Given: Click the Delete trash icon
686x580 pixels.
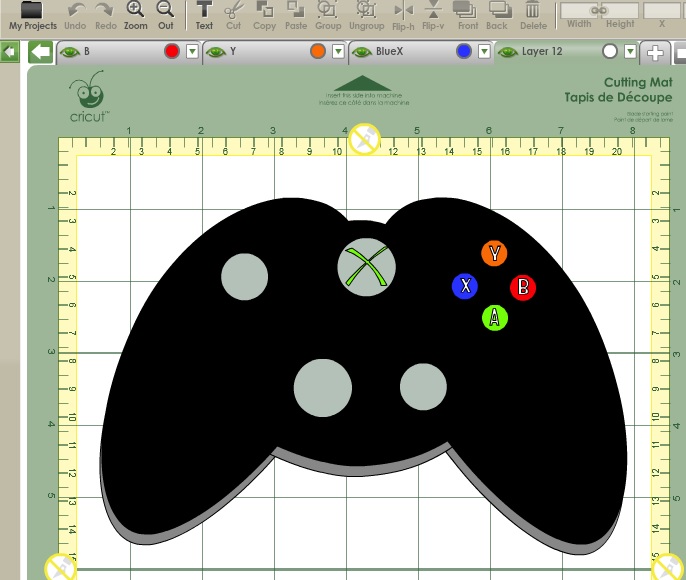Looking at the screenshot, I should (x=533, y=16).
